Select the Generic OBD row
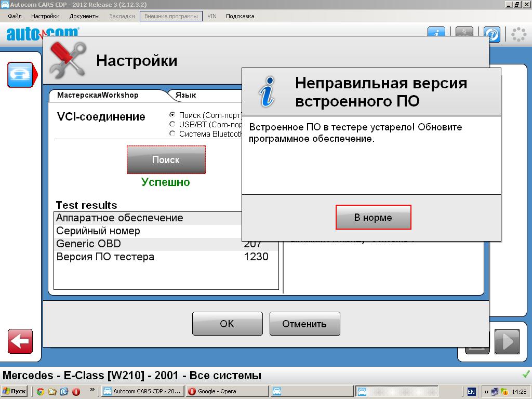This screenshot has width=532, height=399. tap(166, 244)
